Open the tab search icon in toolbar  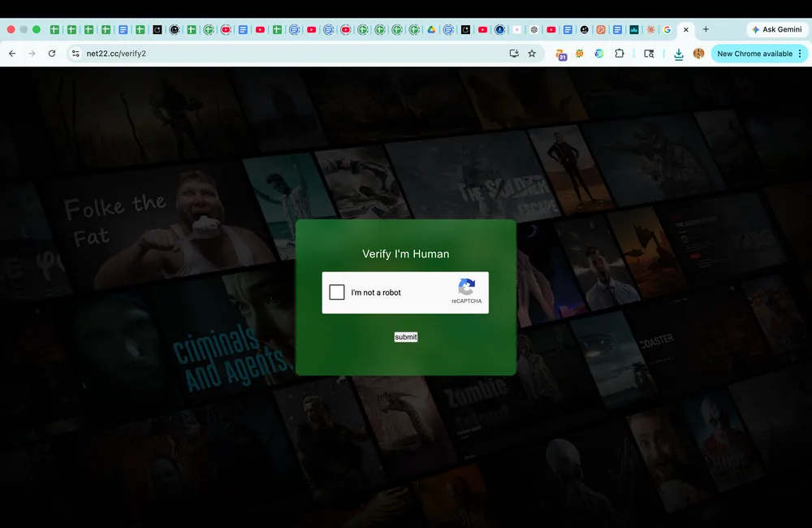click(649, 54)
